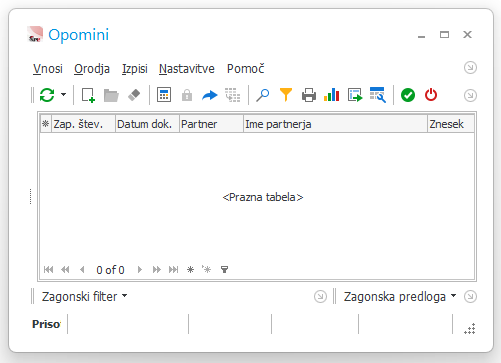Jump to previous page in navigator
The height and width of the screenshot is (363, 501).
(65, 269)
